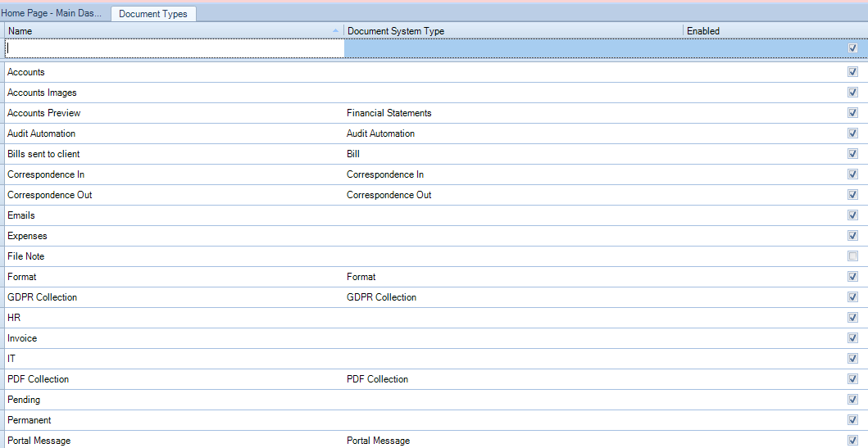Viewport: 868px width, 448px height.
Task: Select the Portal Message name cell
Action: click(x=175, y=440)
